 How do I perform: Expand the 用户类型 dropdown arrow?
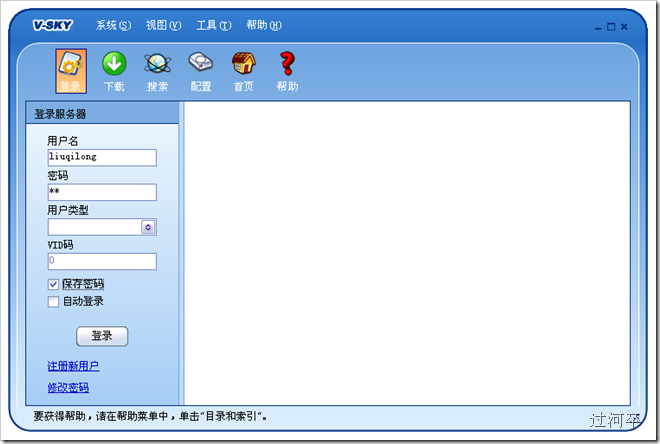point(148,227)
